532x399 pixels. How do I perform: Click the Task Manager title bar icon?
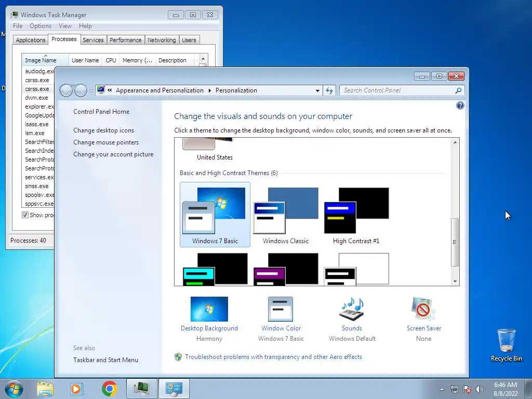click(14, 15)
